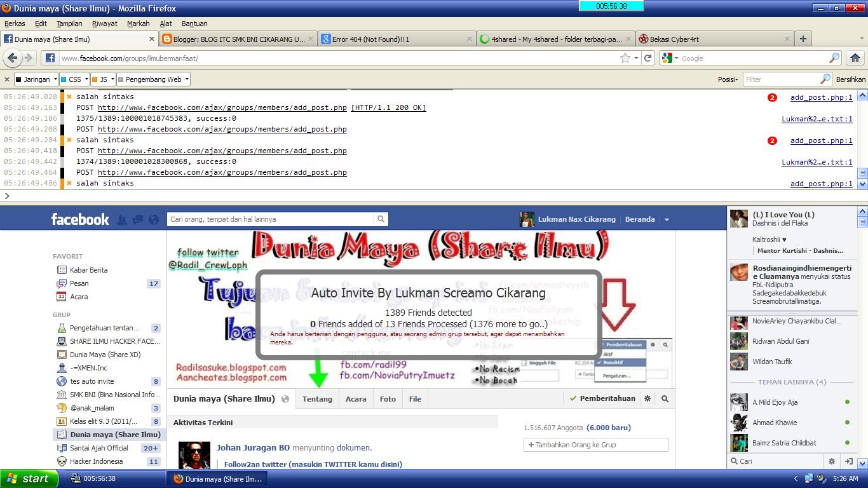
Task: Open chat settings gear icon
Action: [831, 461]
